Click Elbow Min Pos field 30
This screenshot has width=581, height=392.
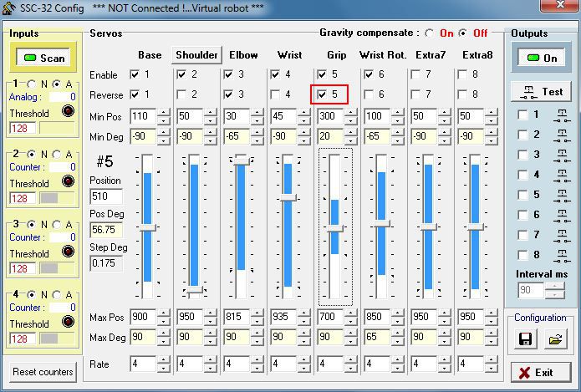point(237,116)
